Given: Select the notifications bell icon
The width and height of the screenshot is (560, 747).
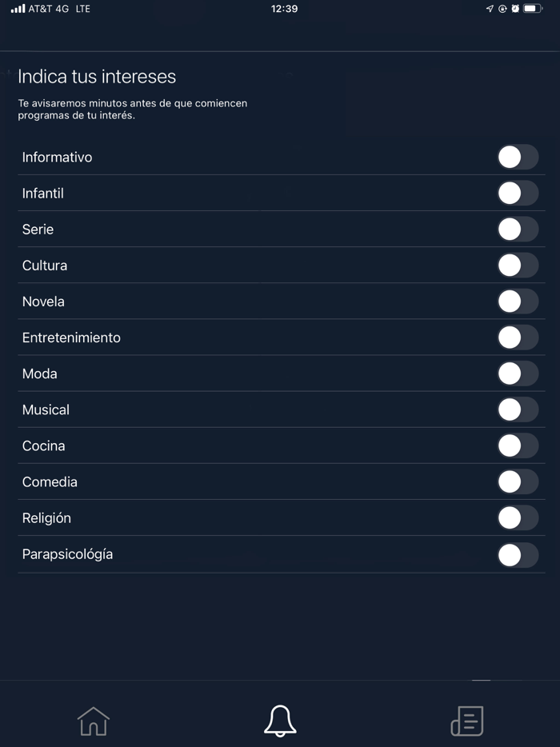Looking at the screenshot, I should (x=280, y=721).
